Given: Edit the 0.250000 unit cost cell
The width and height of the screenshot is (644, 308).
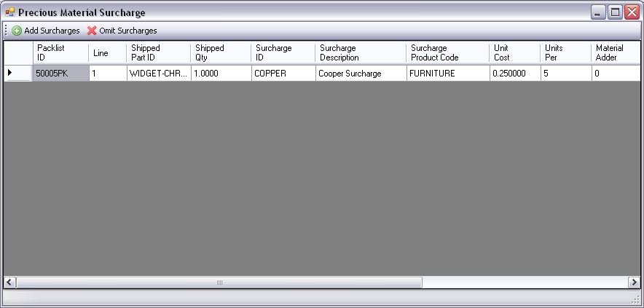Looking at the screenshot, I should click(515, 74).
